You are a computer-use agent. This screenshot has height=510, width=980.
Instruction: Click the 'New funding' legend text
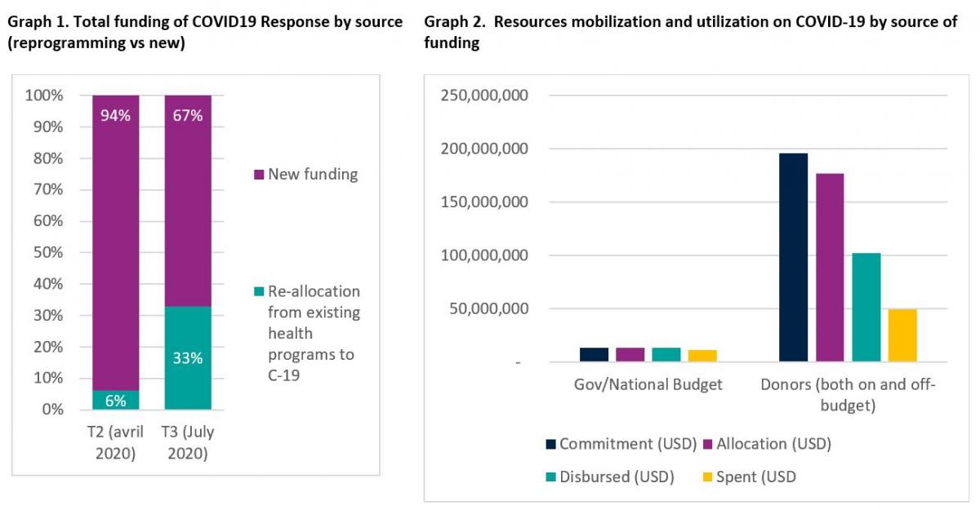pyautogui.click(x=313, y=175)
